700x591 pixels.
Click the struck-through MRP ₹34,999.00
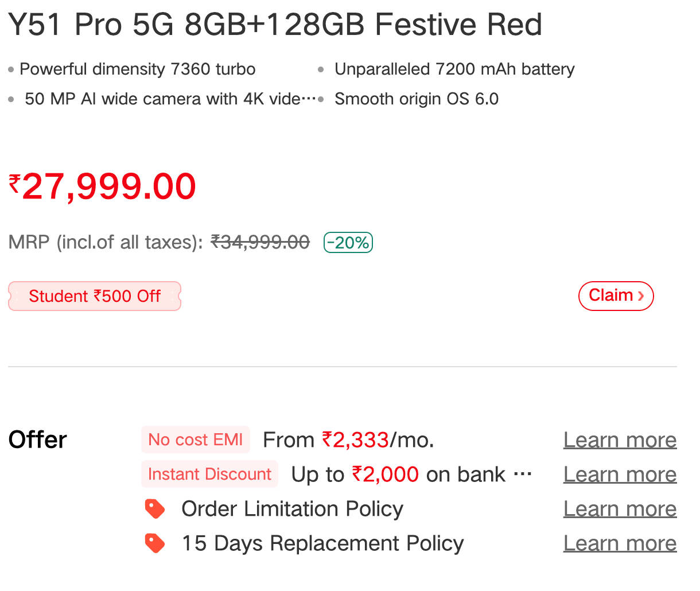[260, 243]
